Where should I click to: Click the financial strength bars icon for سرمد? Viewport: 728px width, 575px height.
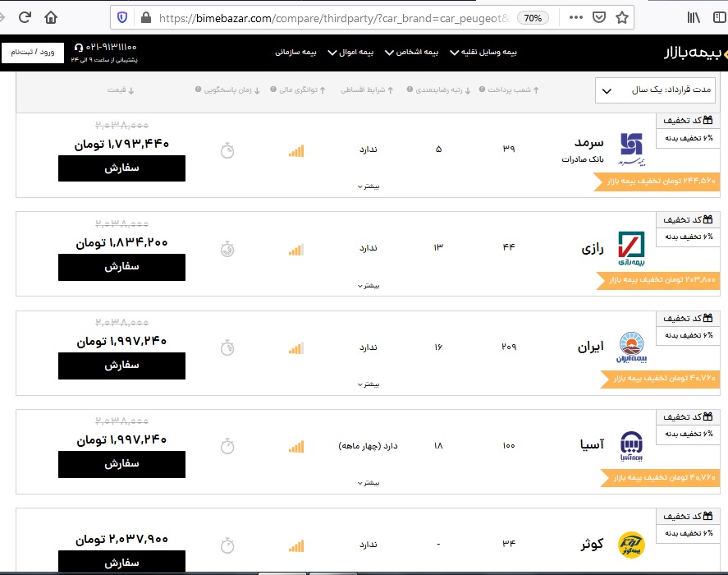[296, 150]
